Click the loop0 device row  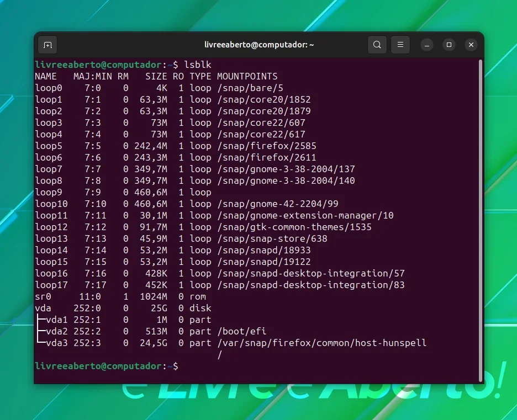159,88
